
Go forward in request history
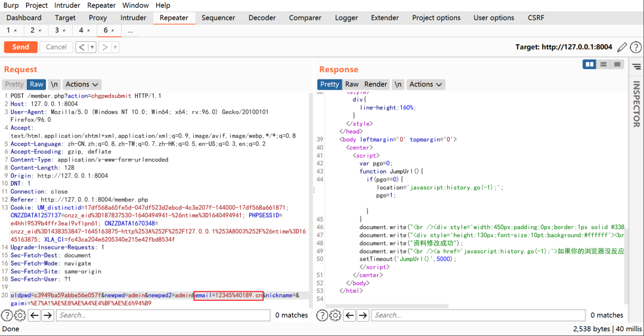pyautogui.click(x=105, y=47)
